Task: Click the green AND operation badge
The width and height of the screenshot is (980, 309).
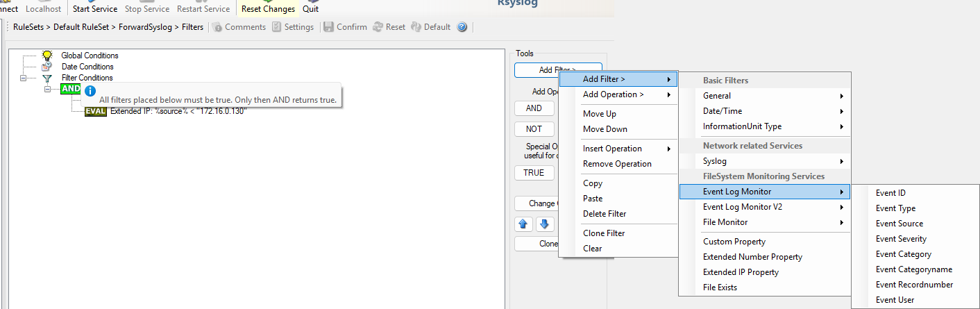Action: click(71, 89)
